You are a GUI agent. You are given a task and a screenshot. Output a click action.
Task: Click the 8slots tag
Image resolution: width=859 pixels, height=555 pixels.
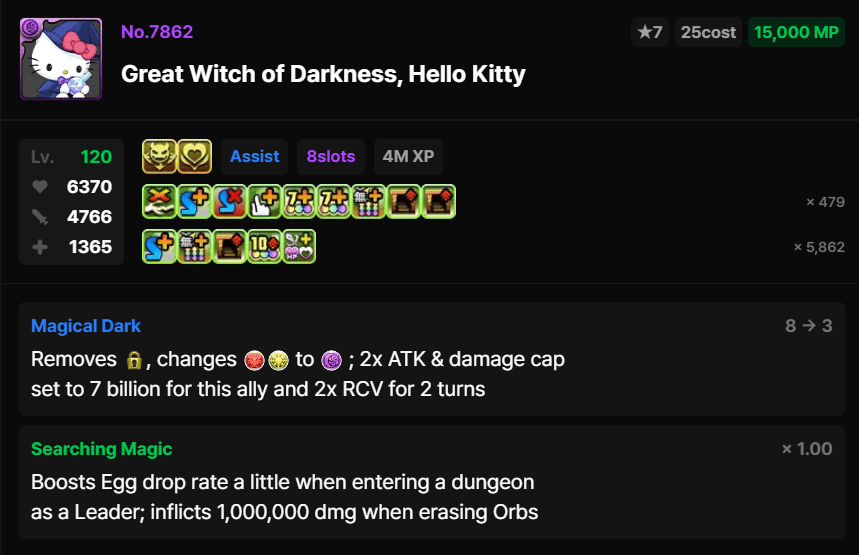coord(331,157)
